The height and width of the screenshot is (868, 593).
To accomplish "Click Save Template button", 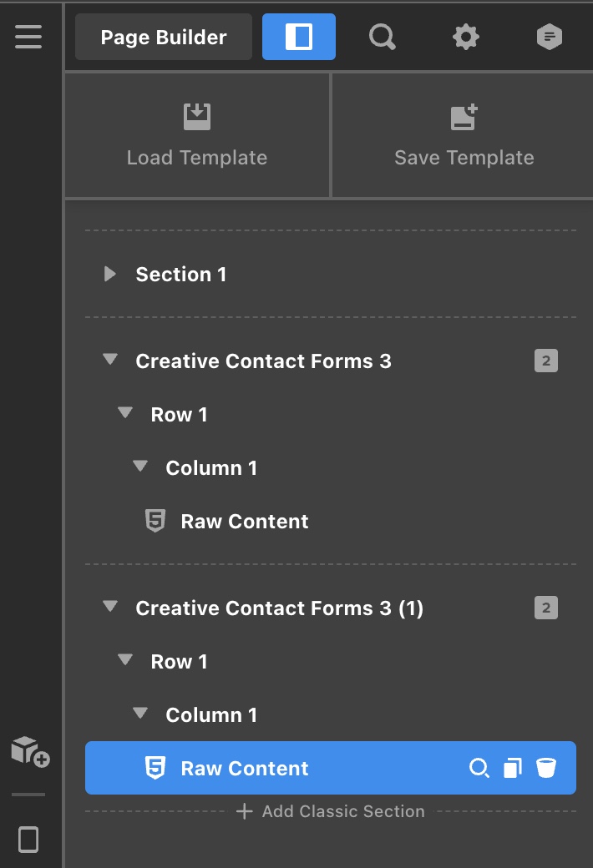I will pyautogui.click(x=464, y=135).
